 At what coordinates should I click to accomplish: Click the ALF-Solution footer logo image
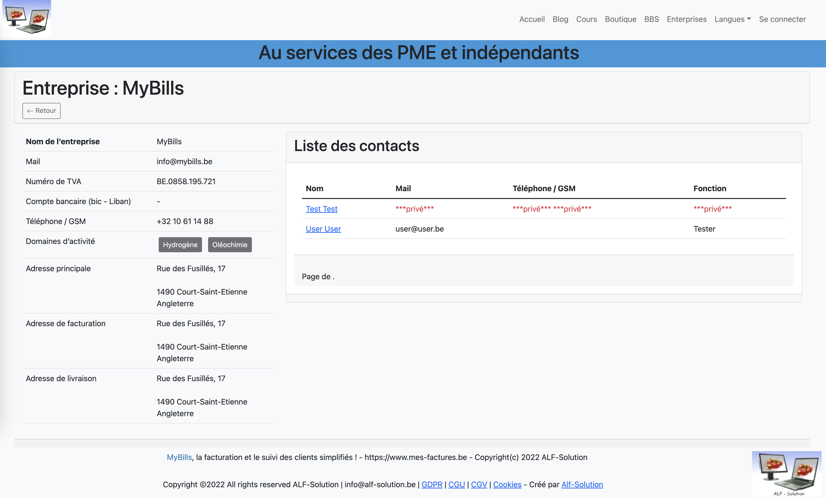786,474
